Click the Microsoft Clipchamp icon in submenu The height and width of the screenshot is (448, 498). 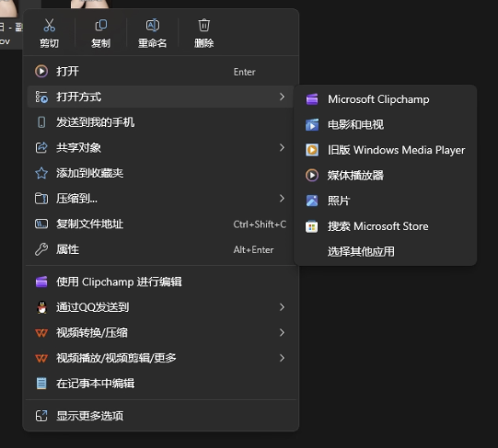click(x=312, y=99)
